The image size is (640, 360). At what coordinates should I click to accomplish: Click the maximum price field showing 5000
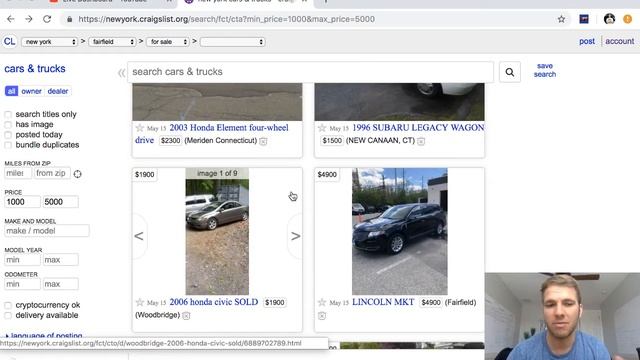[x=60, y=202]
